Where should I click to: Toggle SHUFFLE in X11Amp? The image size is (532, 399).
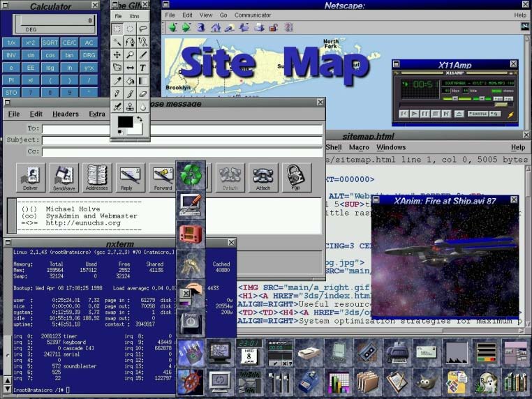click(478, 114)
